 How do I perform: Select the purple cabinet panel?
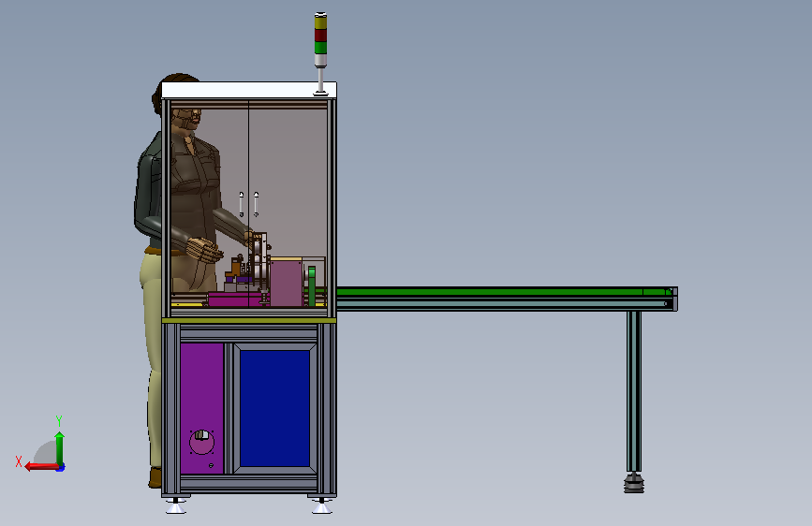click(202, 408)
